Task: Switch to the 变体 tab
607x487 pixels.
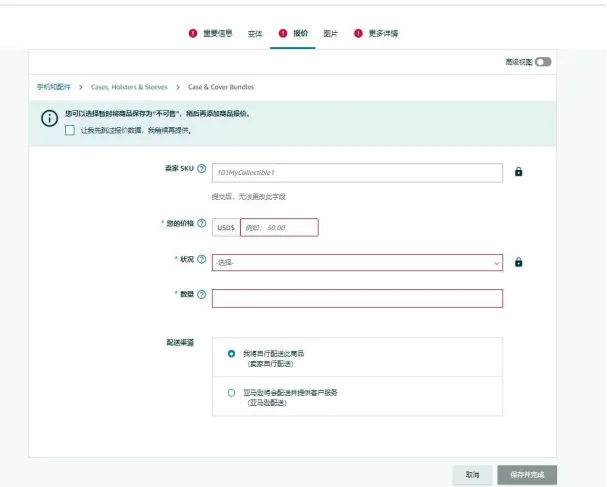Action: pyautogui.click(x=255, y=34)
